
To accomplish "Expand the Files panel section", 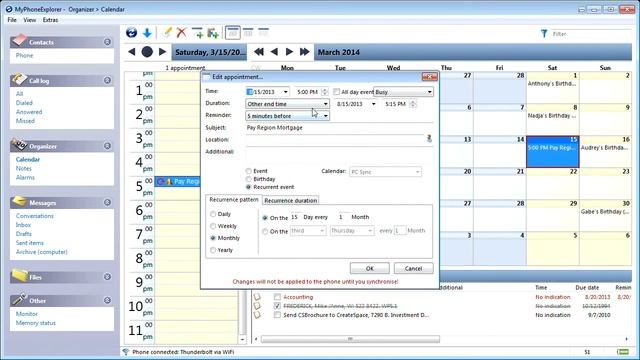I will [x=107, y=277].
